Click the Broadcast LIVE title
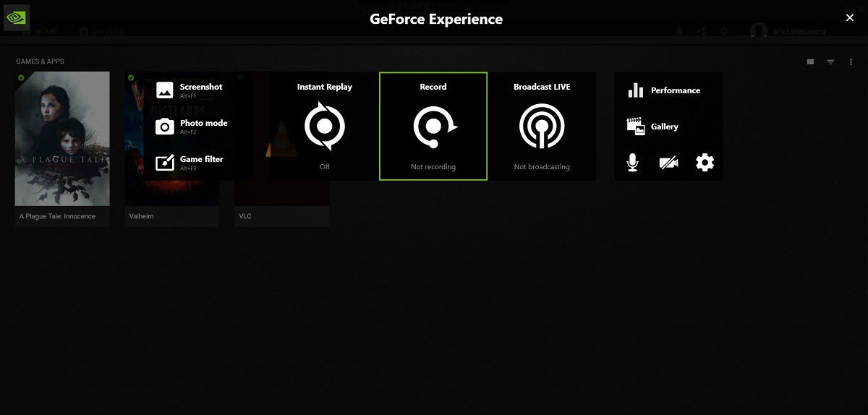The width and height of the screenshot is (868, 415). (542, 87)
